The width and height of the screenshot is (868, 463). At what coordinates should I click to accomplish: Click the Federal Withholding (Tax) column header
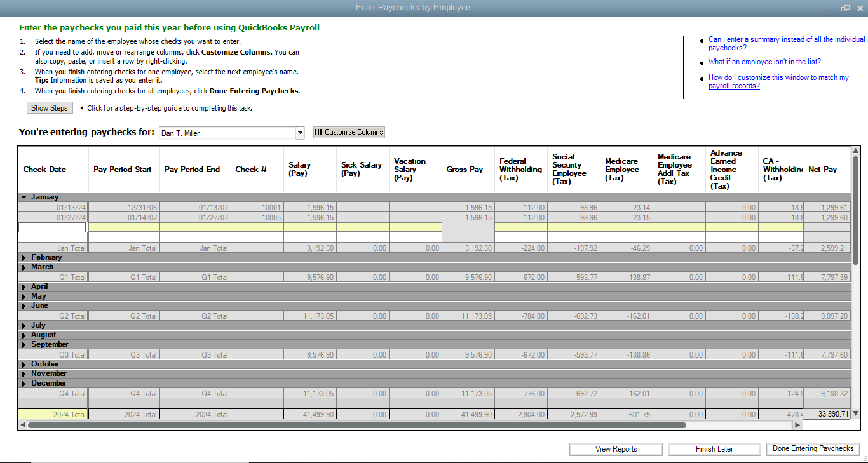521,170
